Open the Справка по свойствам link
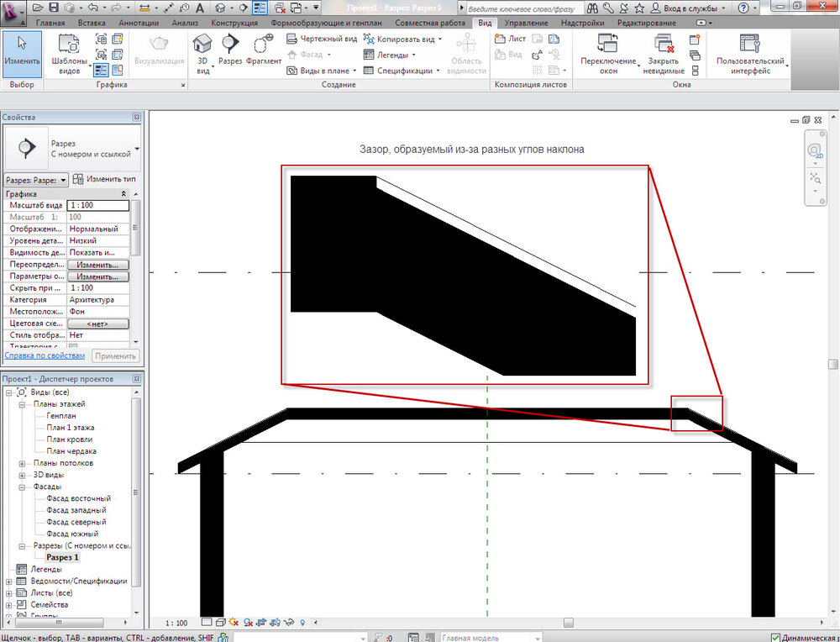The image size is (840, 642). (45, 355)
